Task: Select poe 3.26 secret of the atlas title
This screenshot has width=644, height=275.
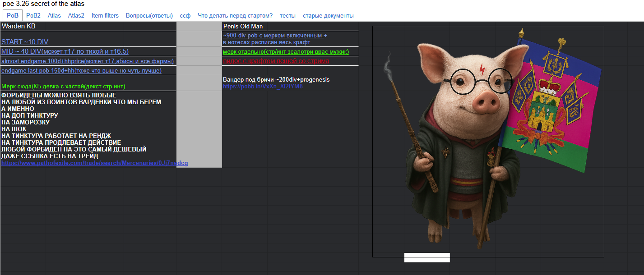Action: [x=43, y=4]
